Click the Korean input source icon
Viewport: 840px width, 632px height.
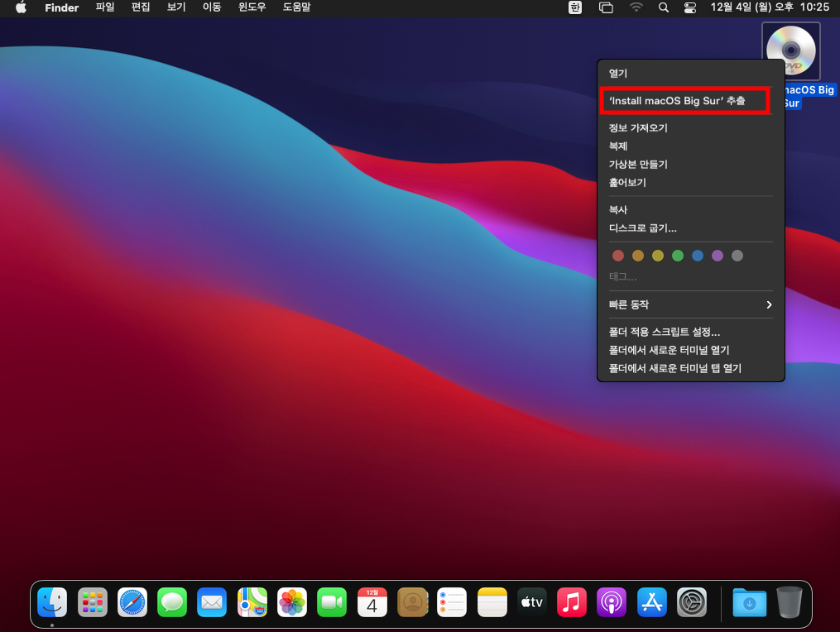click(575, 7)
